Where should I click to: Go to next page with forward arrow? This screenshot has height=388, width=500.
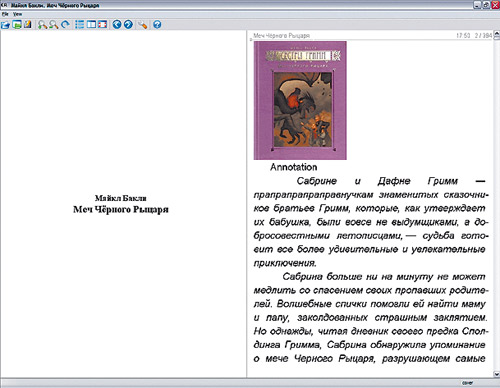pyautogui.click(x=128, y=25)
